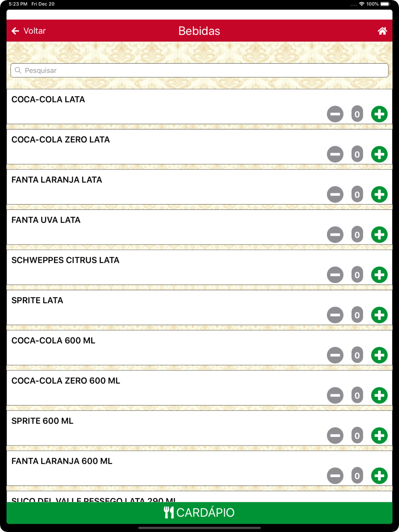
Task: Remove one Sprite Lata with minus
Action: pos(335,315)
